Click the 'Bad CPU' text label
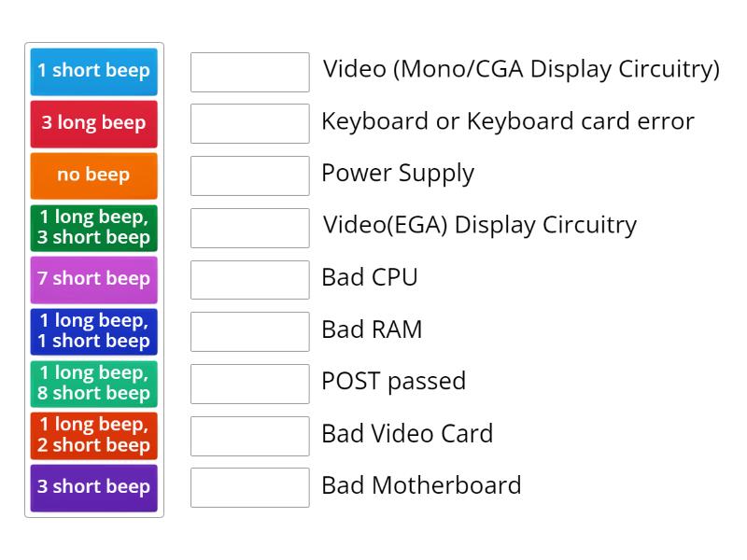Screen dimensions: 747x560 (371, 277)
